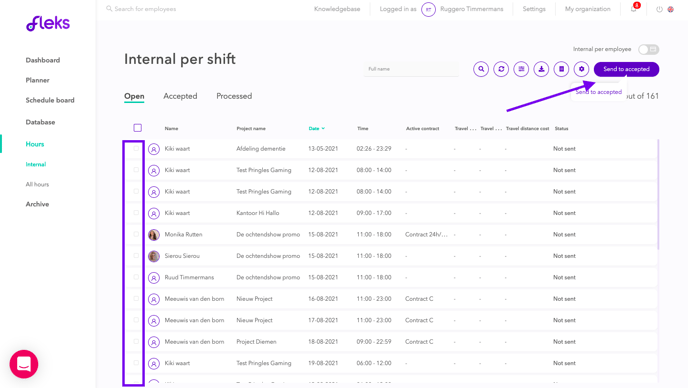Screen dimensions: 688x388
Task: Click the gear settings icon in toolbar
Action: coord(581,69)
